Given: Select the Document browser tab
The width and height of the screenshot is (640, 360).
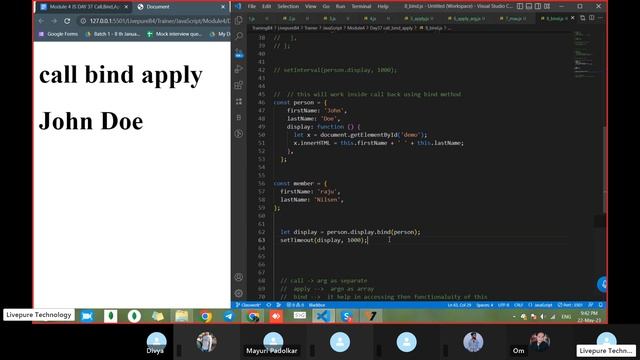Looking at the screenshot, I should [x=180, y=7].
